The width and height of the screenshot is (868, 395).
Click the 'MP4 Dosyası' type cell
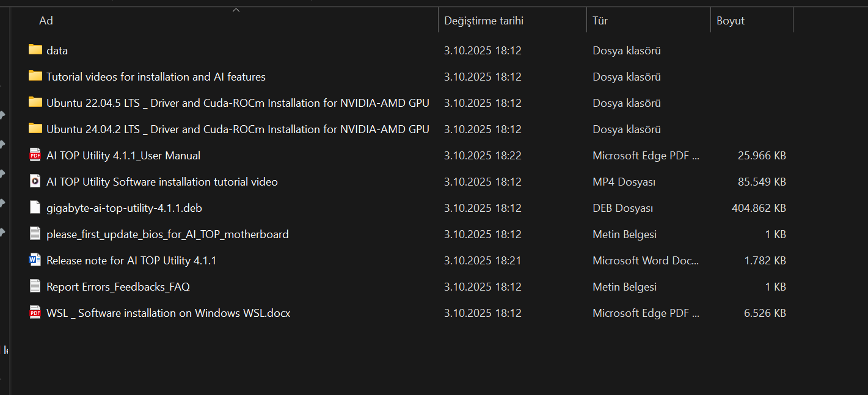click(624, 182)
